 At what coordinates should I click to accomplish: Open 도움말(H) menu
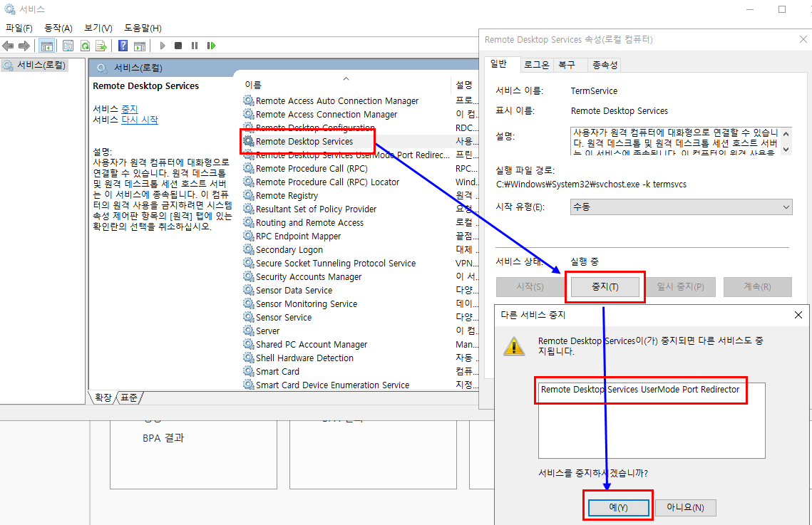(143, 28)
